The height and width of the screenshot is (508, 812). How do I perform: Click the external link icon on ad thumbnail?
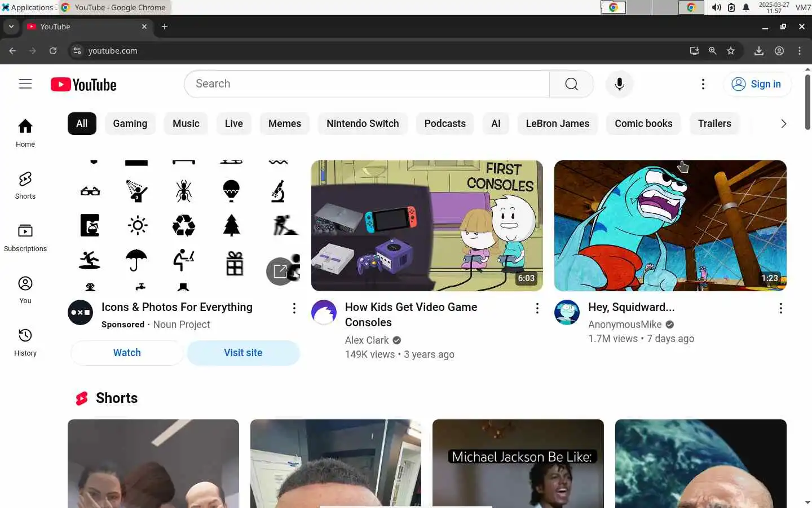280,271
